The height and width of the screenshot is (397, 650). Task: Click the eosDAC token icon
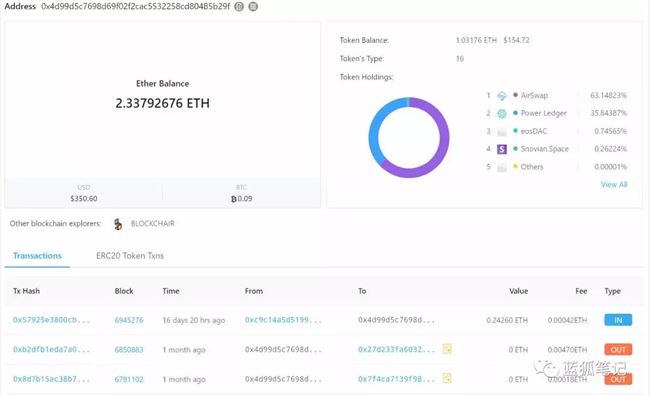point(502,131)
